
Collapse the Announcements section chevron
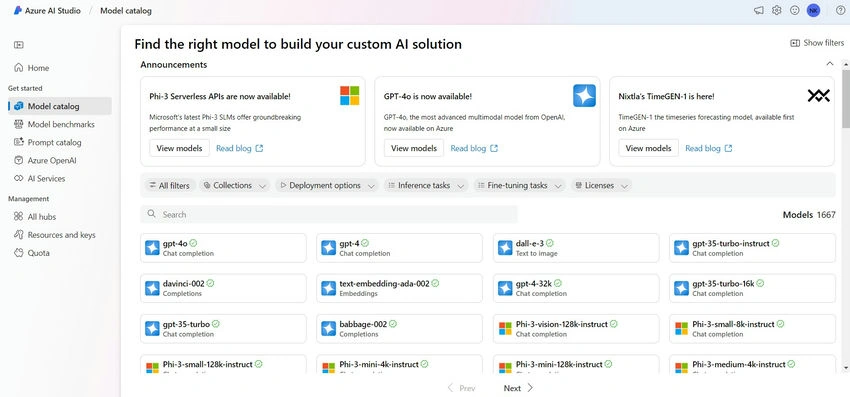pyautogui.click(x=829, y=64)
